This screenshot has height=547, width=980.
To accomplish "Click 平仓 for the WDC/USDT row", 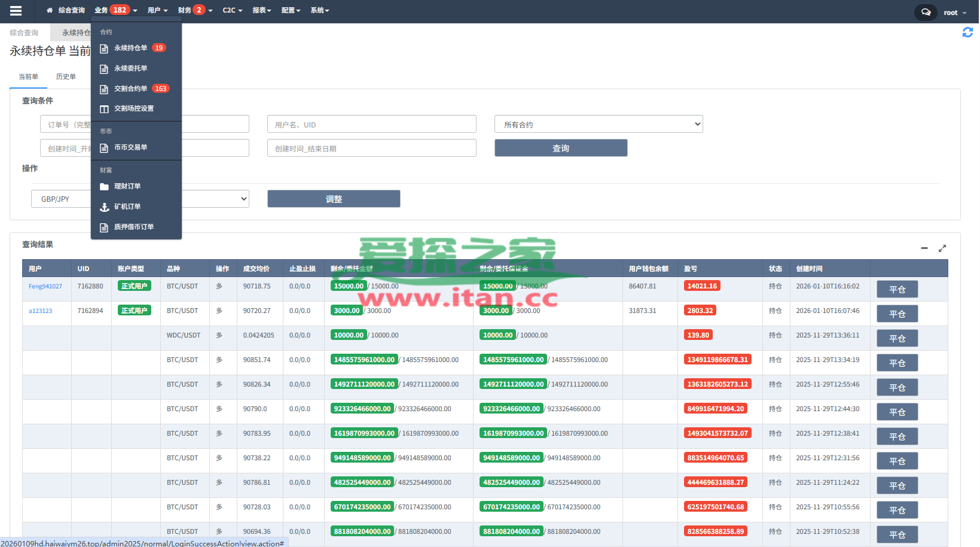I will 897,339.
